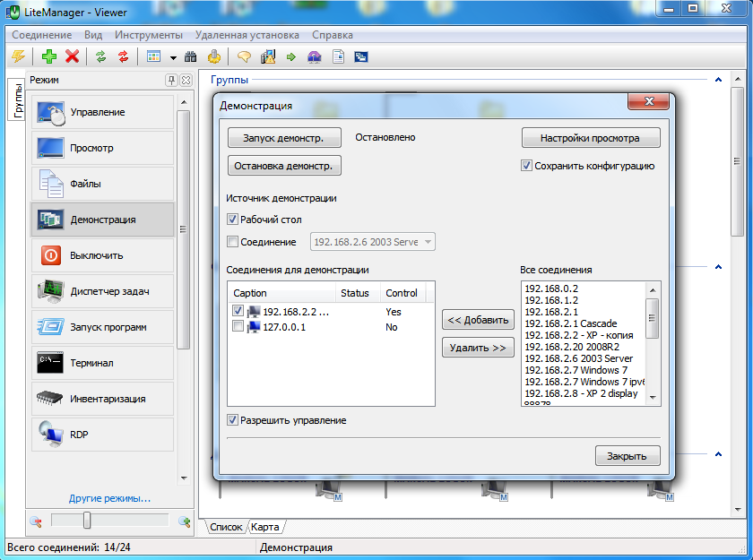This screenshot has height=560, width=753.
Task: Close the Демонстрация dialog with red X
Action: pos(648,100)
